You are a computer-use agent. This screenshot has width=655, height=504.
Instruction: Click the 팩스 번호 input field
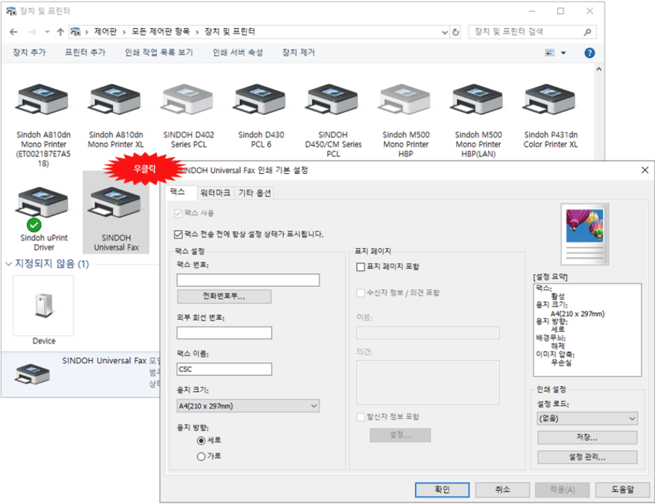click(248, 280)
